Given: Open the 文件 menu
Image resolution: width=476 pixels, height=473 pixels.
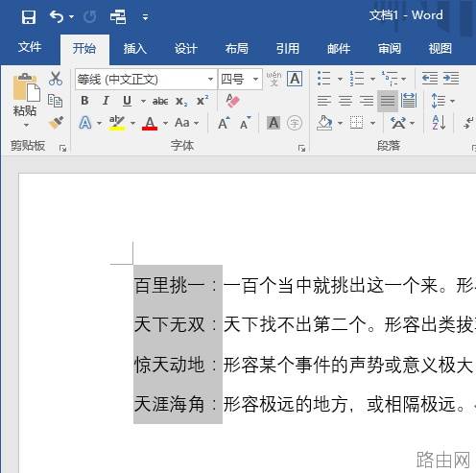Looking at the screenshot, I should (x=30, y=47).
